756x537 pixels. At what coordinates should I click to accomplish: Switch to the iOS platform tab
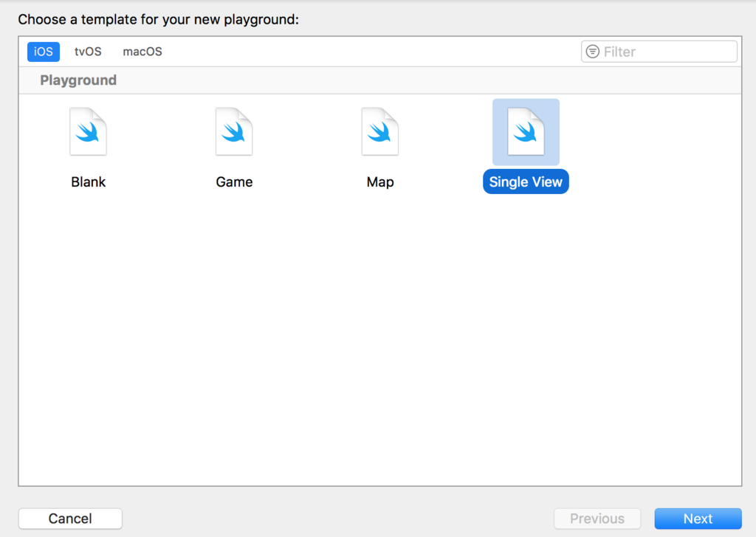(x=44, y=52)
